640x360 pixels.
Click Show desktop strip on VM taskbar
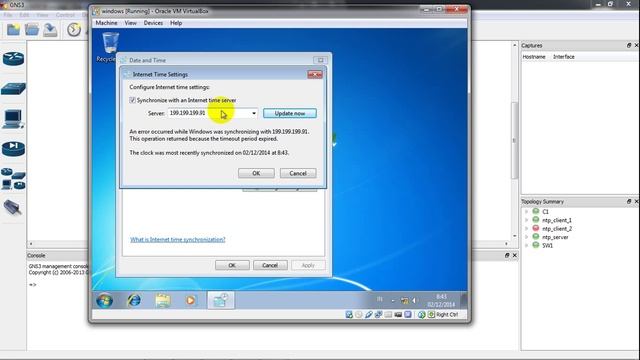click(x=464, y=300)
